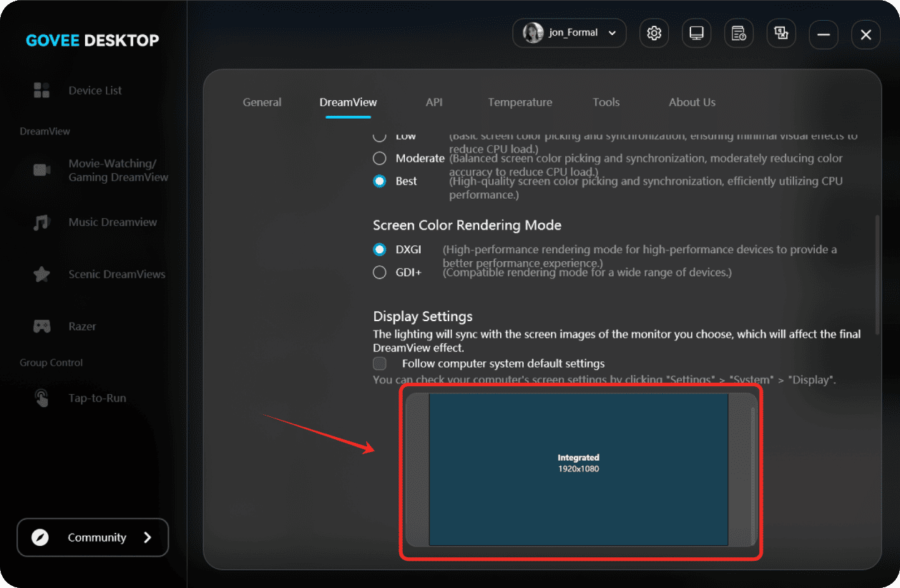
Task: Open the settings gear icon in top bar
Action: click(653, 33)
